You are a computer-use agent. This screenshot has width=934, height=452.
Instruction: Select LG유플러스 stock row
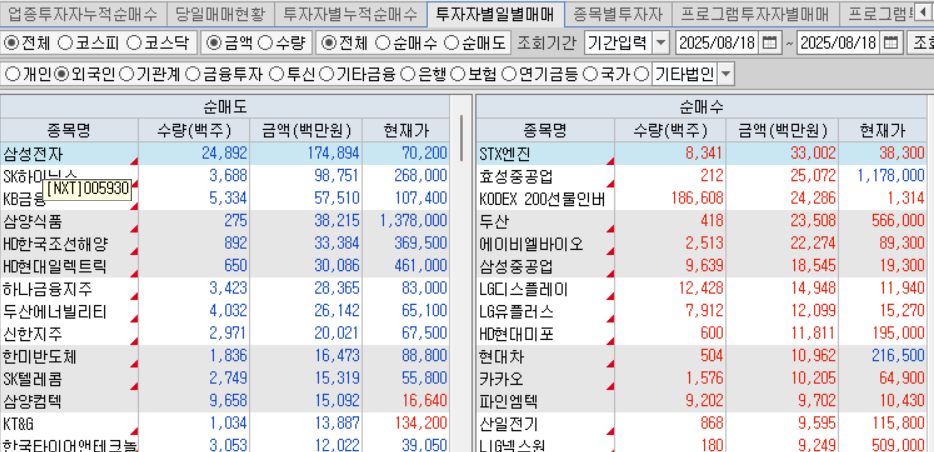point(702,311)
